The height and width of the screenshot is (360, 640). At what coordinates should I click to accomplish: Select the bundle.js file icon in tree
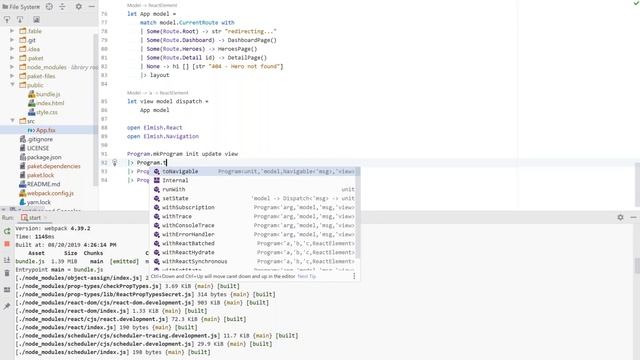click(x=31, y=94)
